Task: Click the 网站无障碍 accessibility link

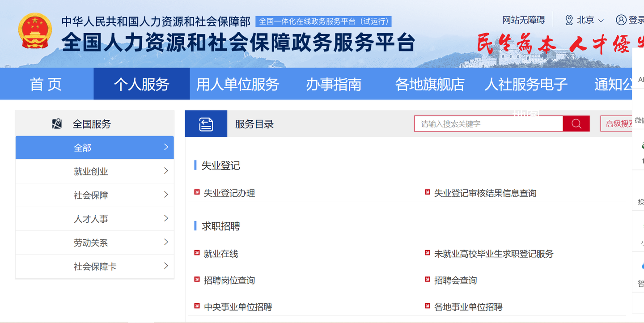Action: pos(523,20)
